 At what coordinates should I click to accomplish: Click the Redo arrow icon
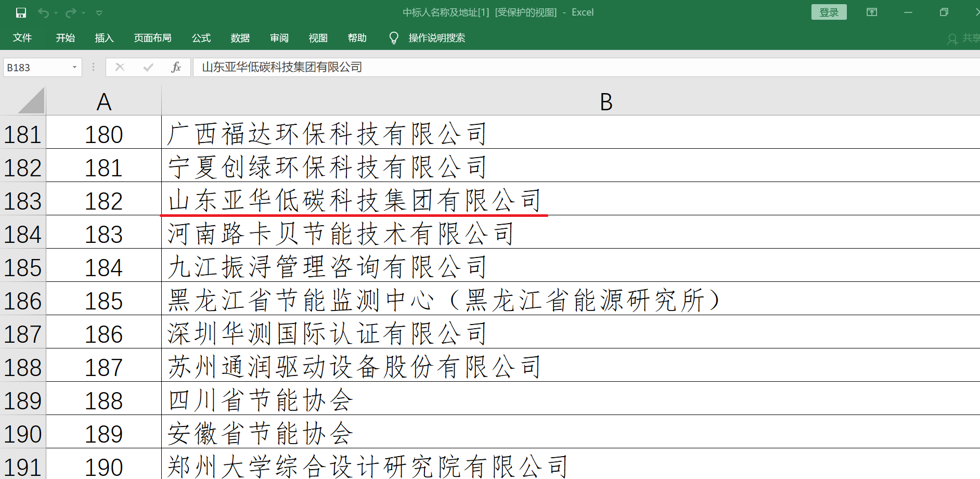(x=71, y=12)
